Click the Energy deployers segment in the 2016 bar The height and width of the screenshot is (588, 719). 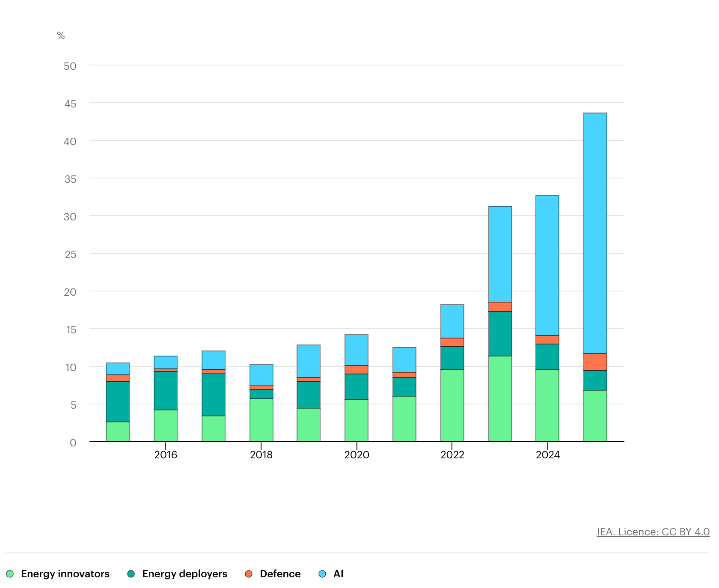166,391
